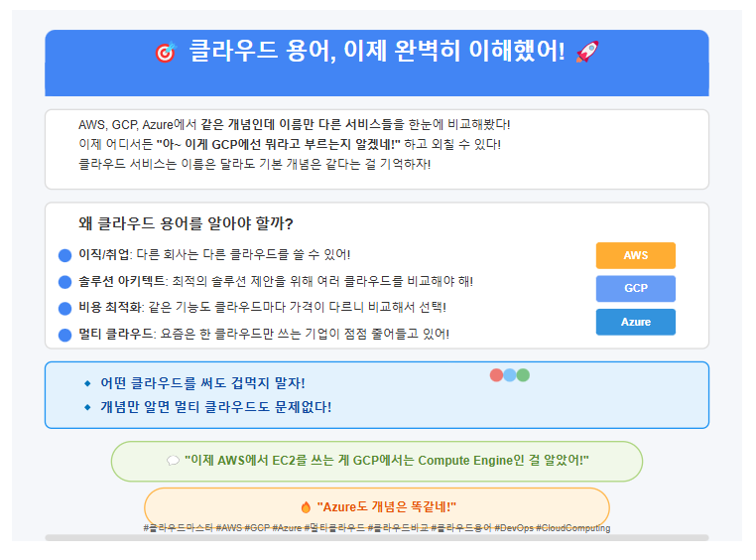Click the diamond bullet before 어떤 클라우드를
Viewport: 756px width, 560px height.
87,383
